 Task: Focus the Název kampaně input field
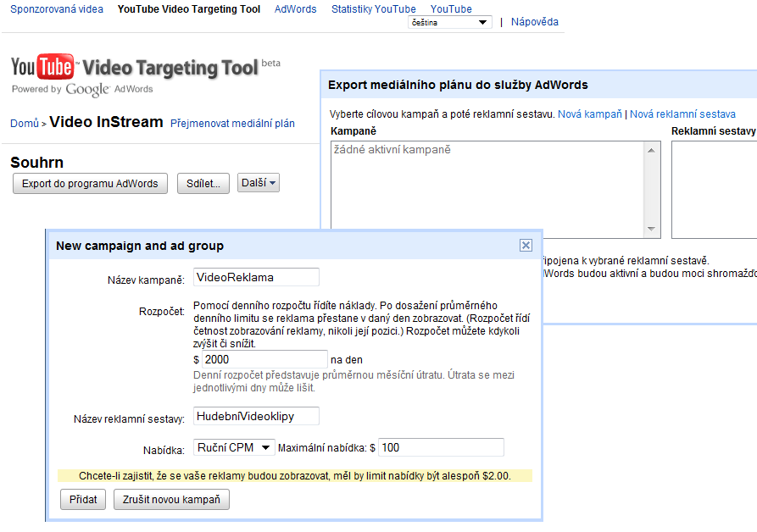(x=256, y=277)
